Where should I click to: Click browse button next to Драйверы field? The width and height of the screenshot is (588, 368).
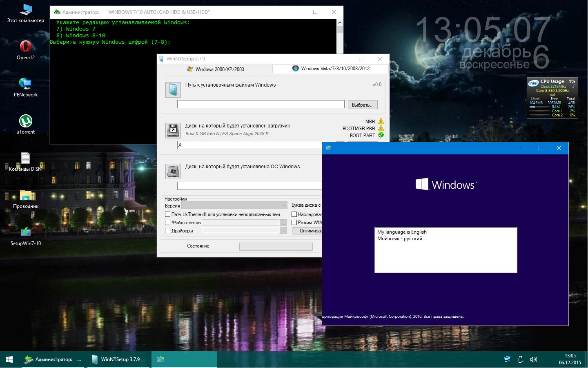[283, 231]
